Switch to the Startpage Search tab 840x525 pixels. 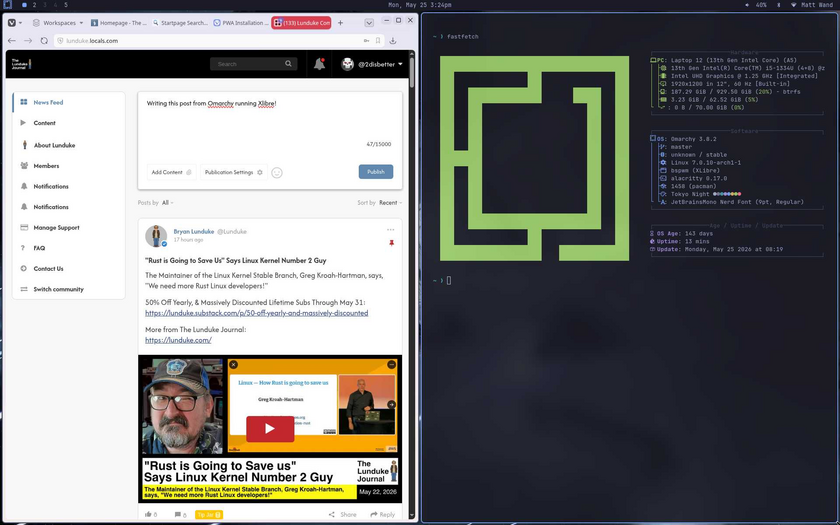point(179,22)
